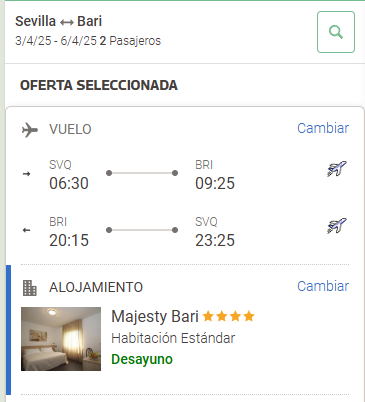The height and width of the screenshot is (402, 365).
Task: Click the return flight airline logo
Action: click(x=337, y=226)
